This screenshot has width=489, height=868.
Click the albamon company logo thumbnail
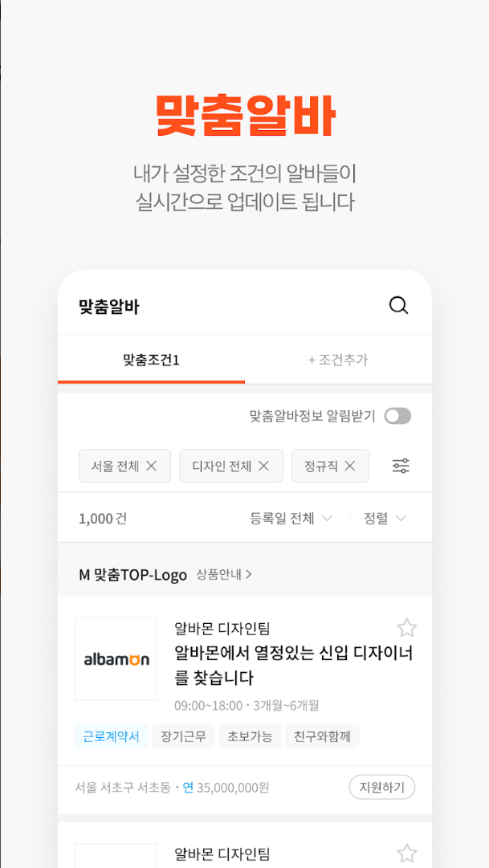pyautogui.click(x=116, y=659)
